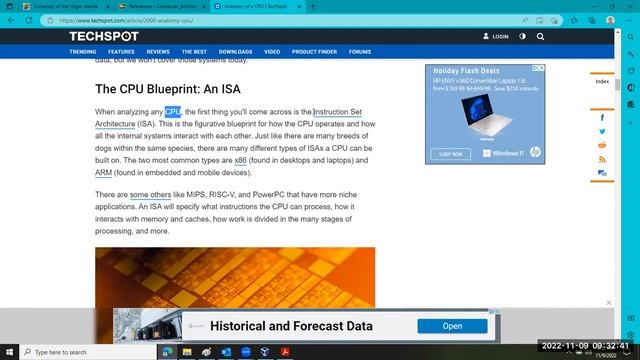Open the RSS feed icon
The height and width of the screenshot is (360, 640).
(602, 159)
